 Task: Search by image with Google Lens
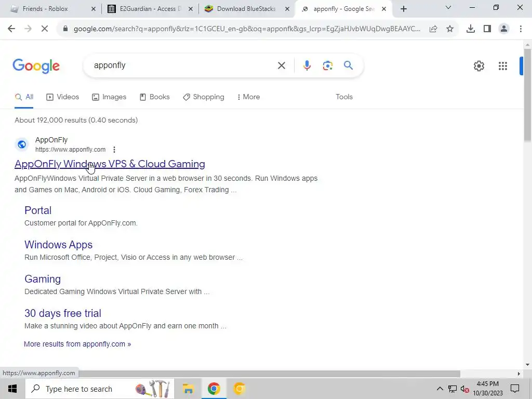click(328, 65)
